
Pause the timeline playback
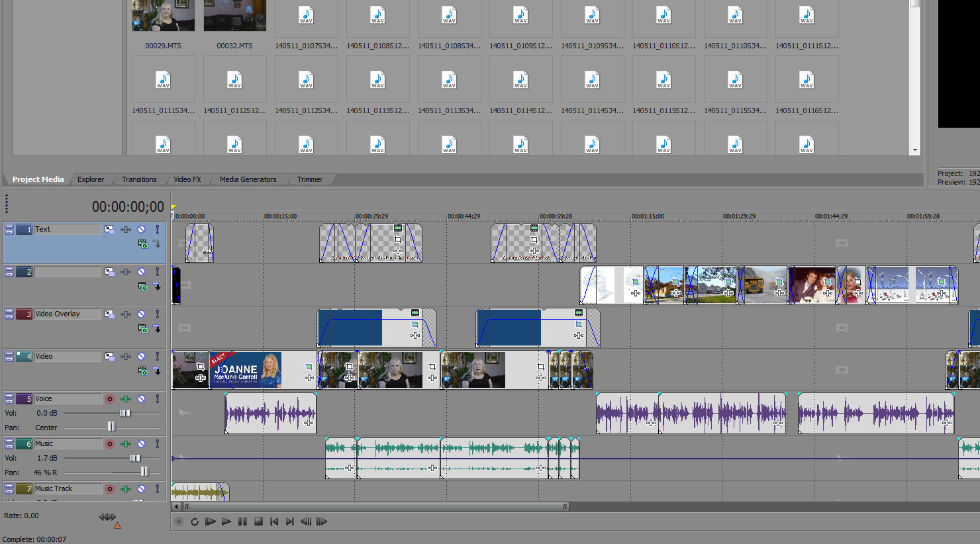242,521
